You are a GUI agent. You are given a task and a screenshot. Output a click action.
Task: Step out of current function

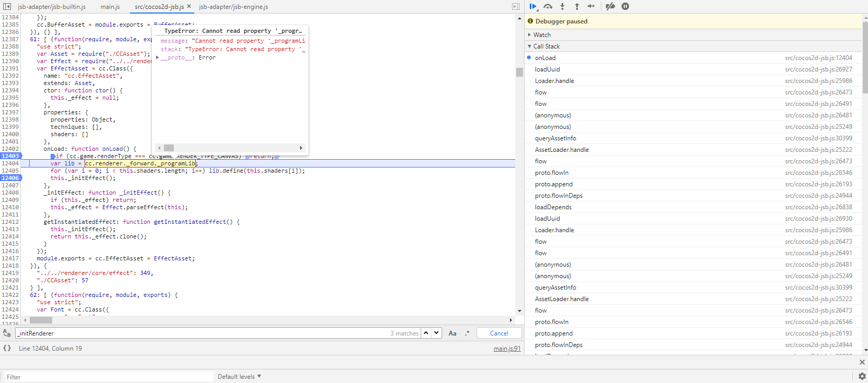[x=577, y=6]
